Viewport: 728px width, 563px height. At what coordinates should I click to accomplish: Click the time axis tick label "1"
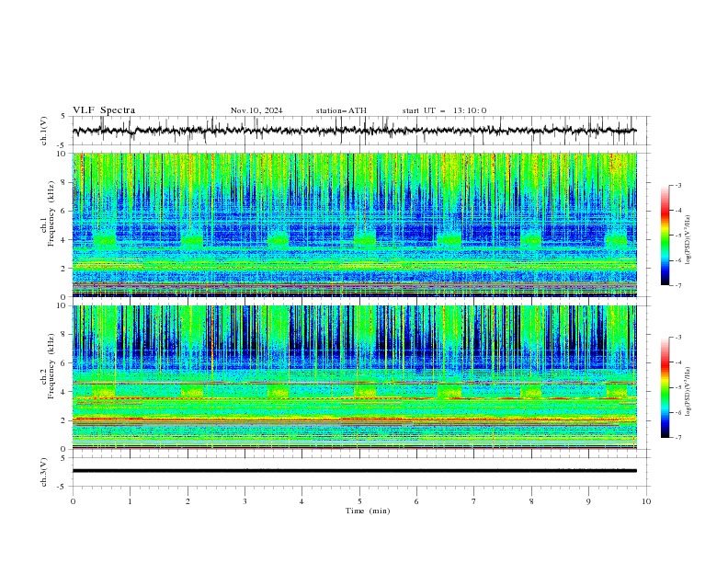pos(130,501)
